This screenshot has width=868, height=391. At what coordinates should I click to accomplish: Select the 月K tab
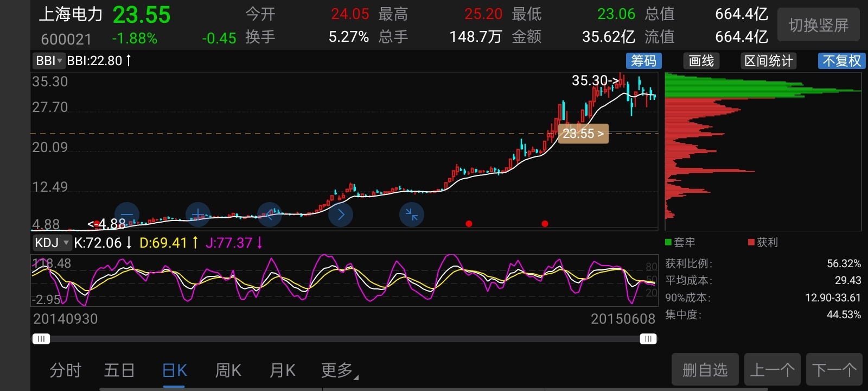click(283, 370)
